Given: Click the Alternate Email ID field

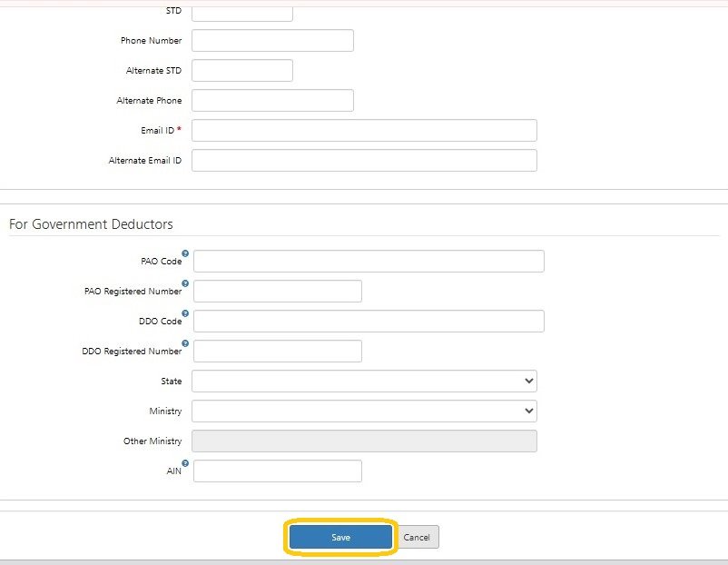Looking at the screenshot, I should click(363, 160).
